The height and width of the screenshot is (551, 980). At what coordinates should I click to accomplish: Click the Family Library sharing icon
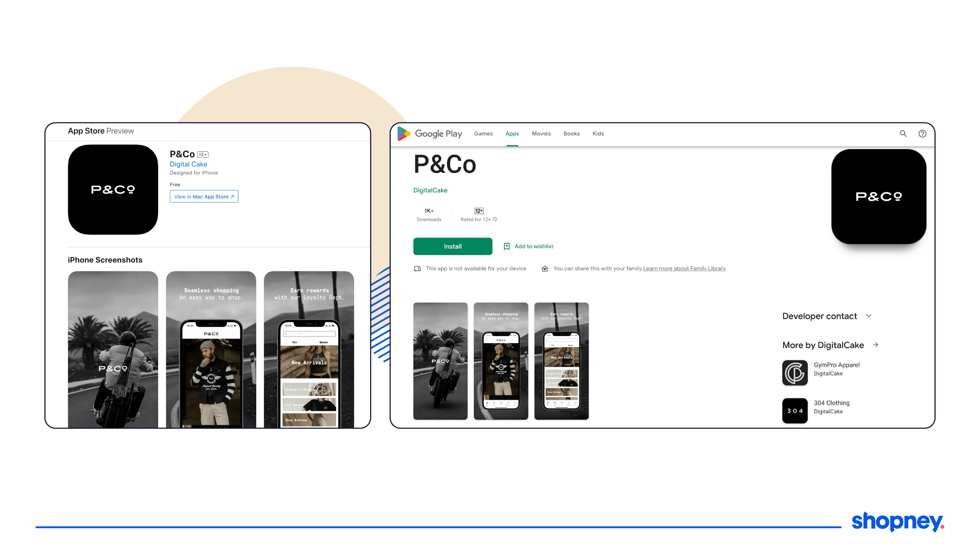pos(544,269)
